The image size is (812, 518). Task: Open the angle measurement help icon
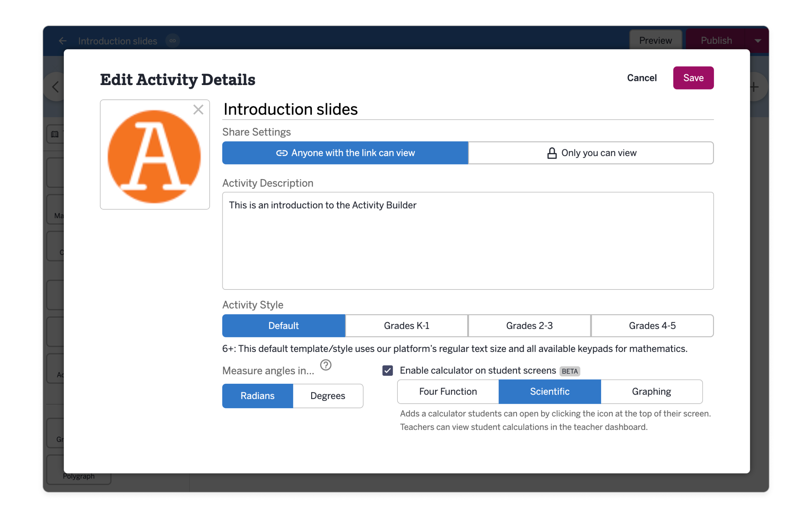coord(326,365)
